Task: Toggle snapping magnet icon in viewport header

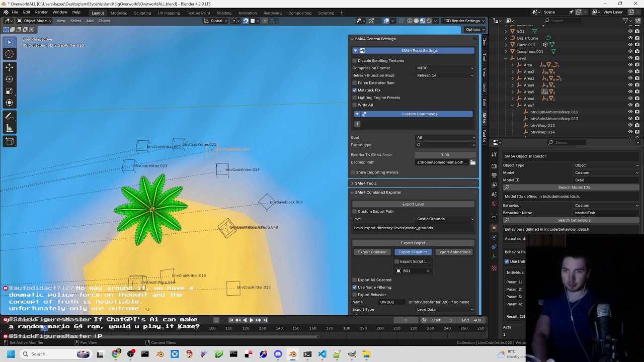Action: (246, 21)
